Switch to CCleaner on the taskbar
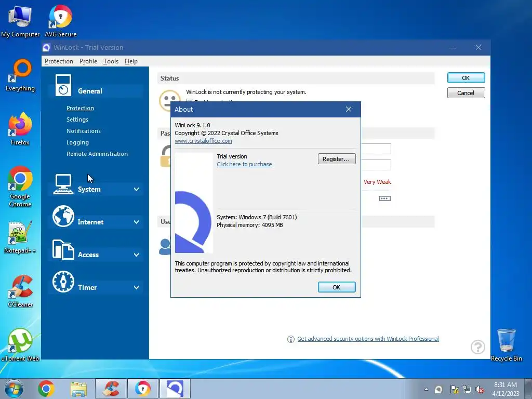Viewport: 532px width, 399px height. (x=111, y=389)
